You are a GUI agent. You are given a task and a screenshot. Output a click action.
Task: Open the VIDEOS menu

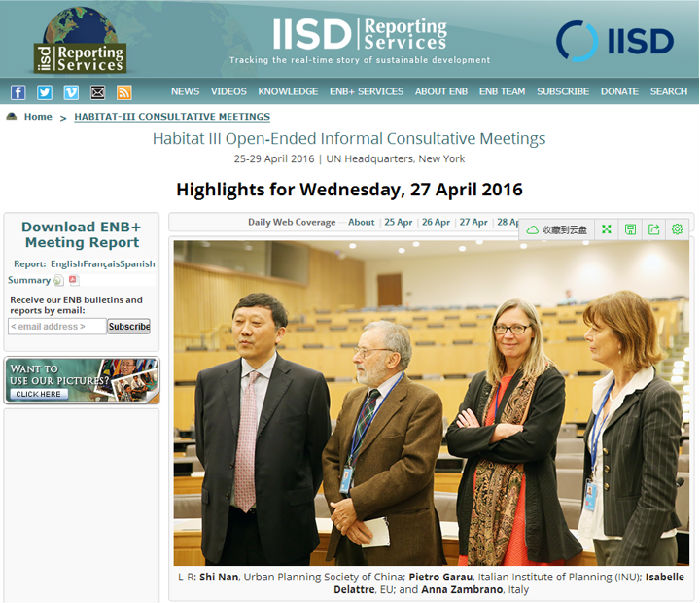[229, 91]
